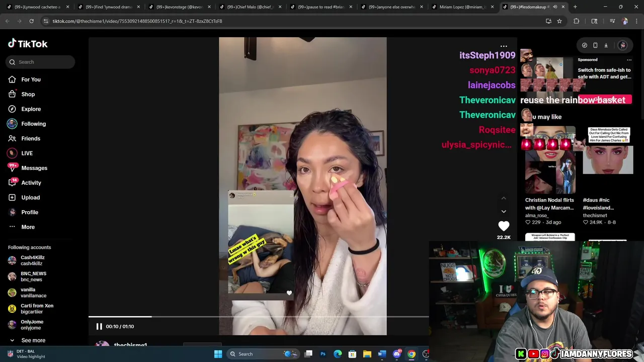Open the #daus #nic #loveisland video thumbnail

pyautogui.click(x=608, y=160)
